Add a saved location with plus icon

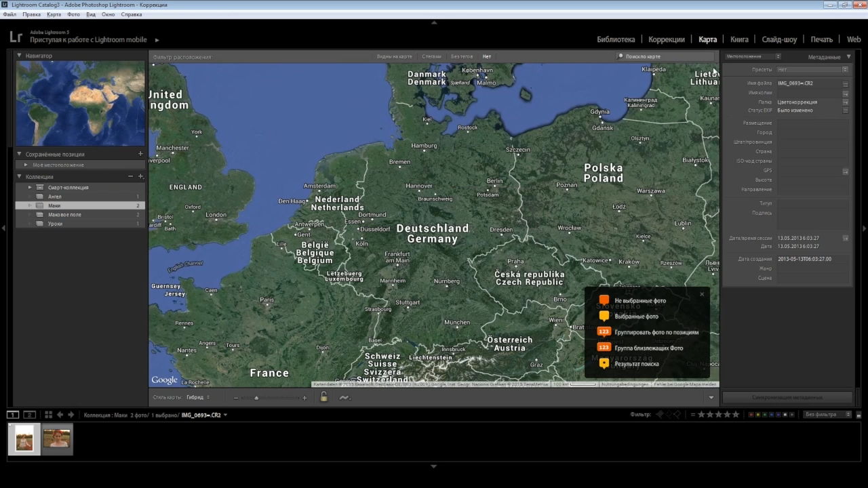click(140, 154)
